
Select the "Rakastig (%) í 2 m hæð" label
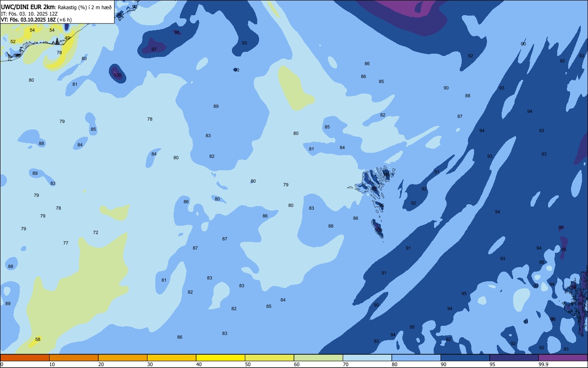point(85,7)
